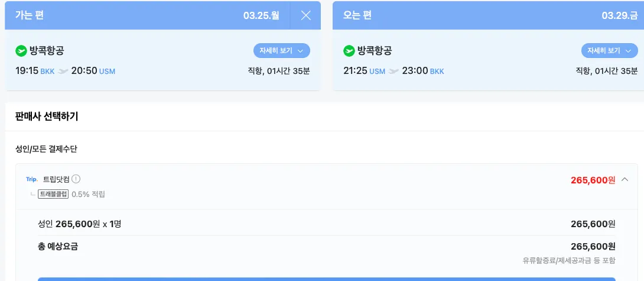Viewport: 644px width, 281px height.
Task: Click the 03.29.금 return date
Action: pyautogui.click(x=619, y=16)
